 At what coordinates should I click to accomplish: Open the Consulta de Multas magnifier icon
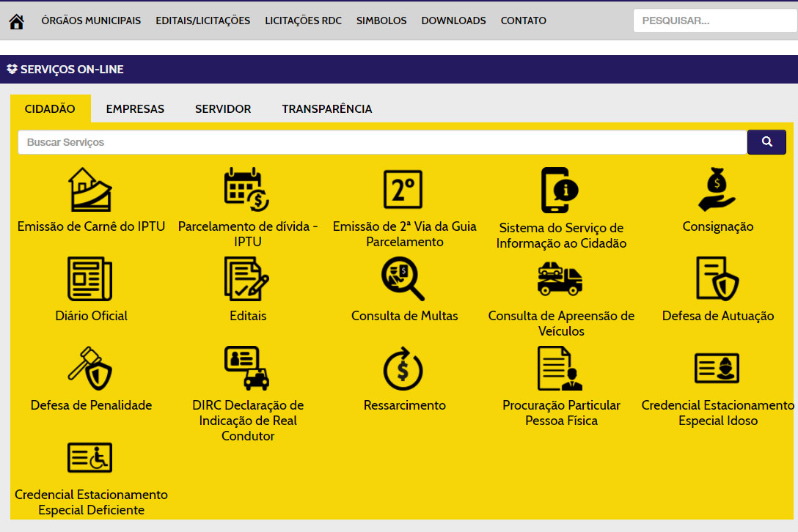(x=403, y=279)
